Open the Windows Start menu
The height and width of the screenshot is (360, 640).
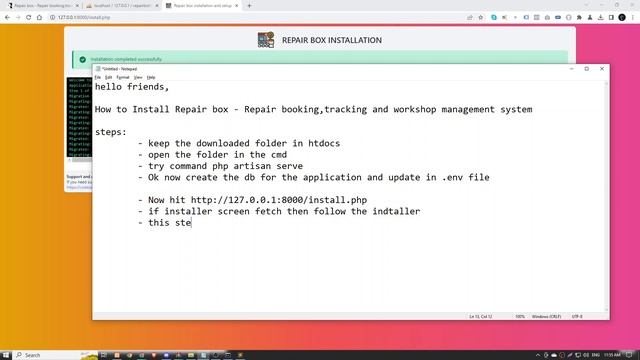(6, 355)
